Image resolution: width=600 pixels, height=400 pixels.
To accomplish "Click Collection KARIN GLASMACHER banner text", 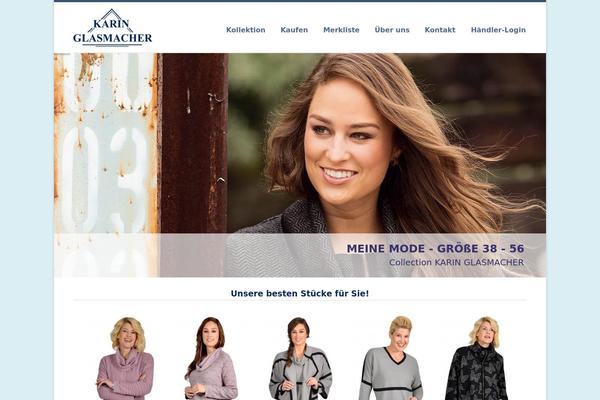I will [457, 263].
